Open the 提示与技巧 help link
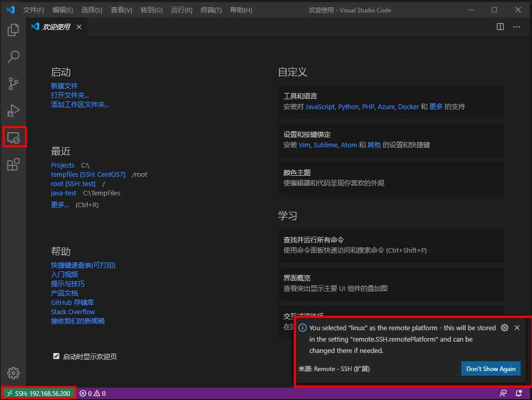 click(68, 284)
